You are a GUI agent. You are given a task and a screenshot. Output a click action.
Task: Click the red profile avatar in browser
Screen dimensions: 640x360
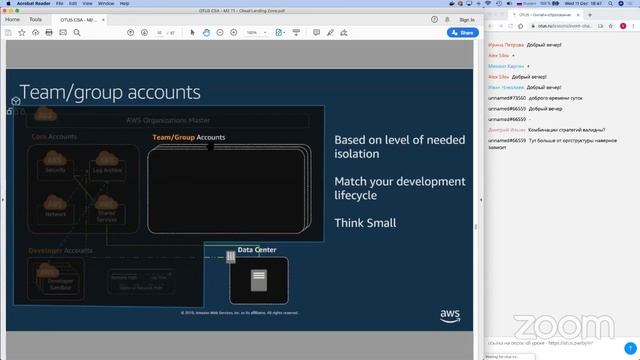point(623,26)
